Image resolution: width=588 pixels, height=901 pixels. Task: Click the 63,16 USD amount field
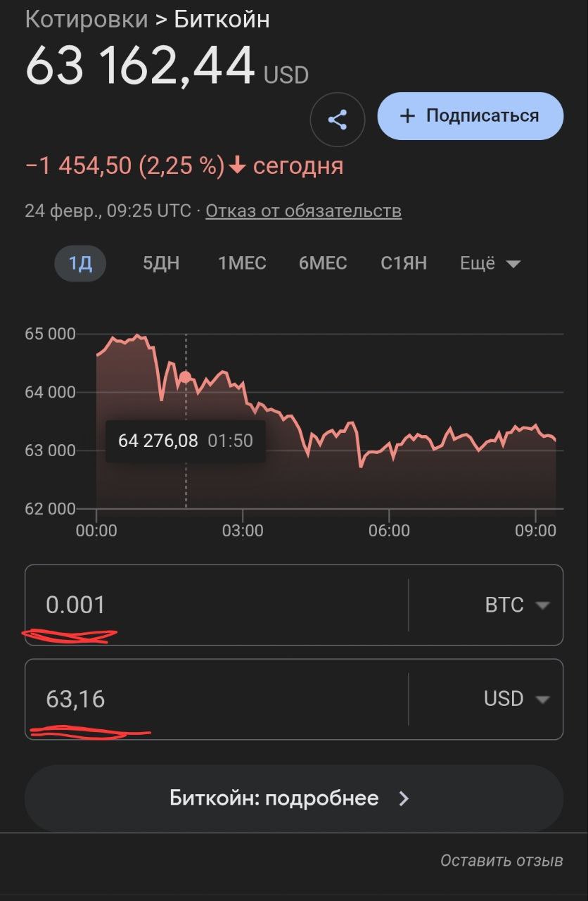(211, 699)
